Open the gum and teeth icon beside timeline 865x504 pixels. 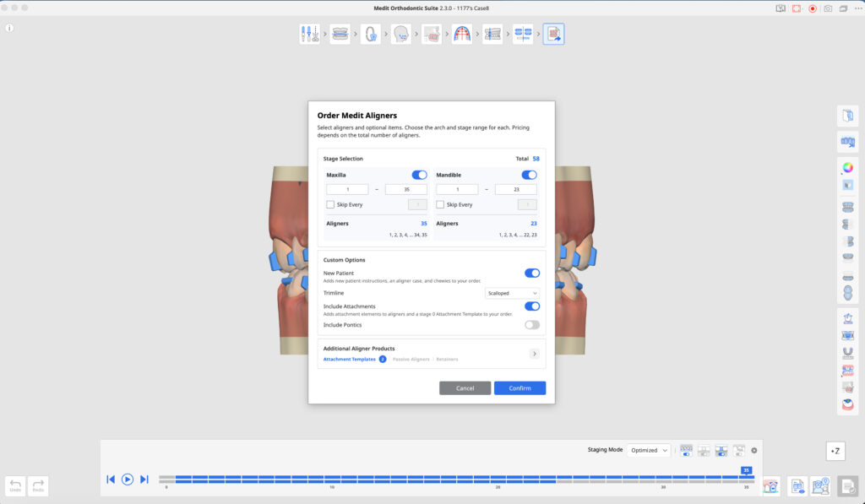(x=770, y=486)
